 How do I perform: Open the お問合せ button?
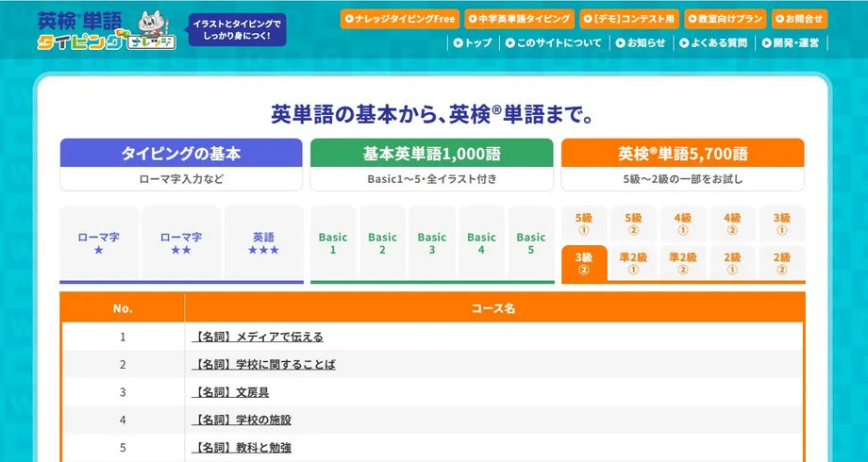click(x=799, y=19)
